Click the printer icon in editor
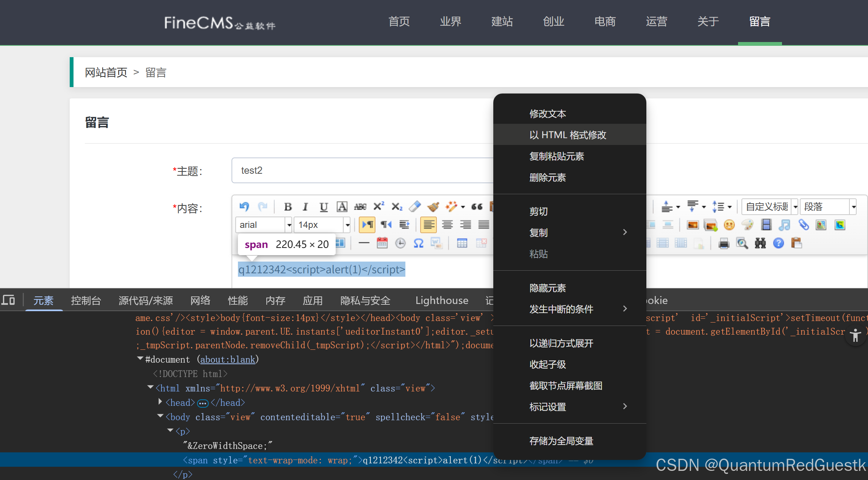Image resolution: width=868 pixels, height=480 pixels. click(724, 243)
